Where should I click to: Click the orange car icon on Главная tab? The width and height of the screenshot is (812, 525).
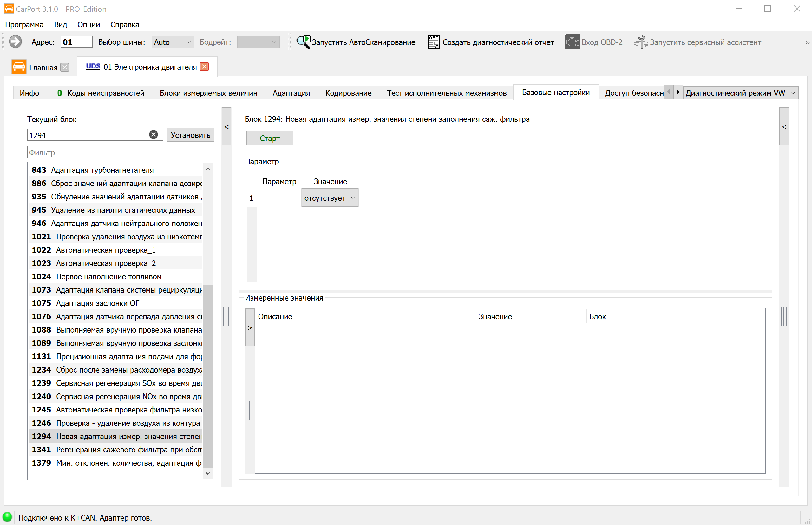pos(19,67)
